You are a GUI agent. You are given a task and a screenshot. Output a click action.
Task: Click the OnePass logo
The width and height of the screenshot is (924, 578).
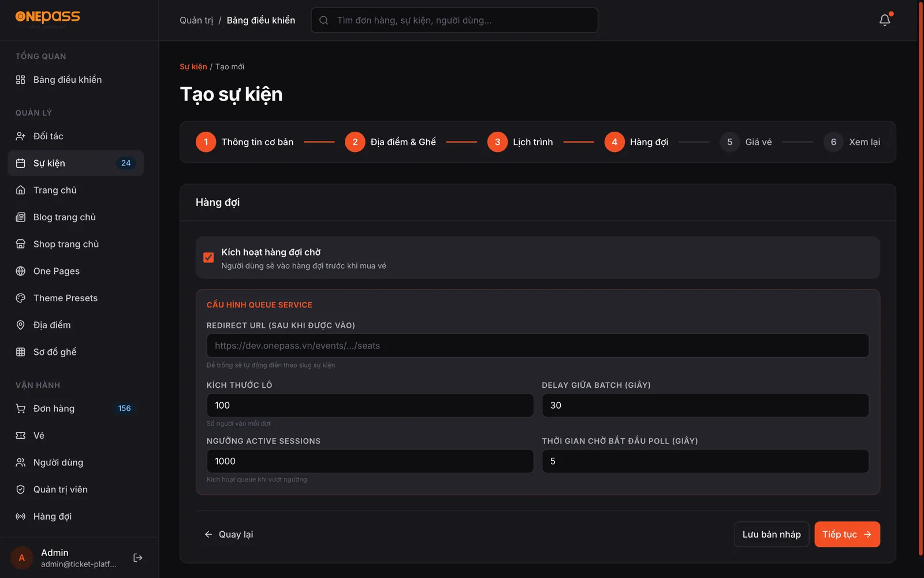[47, 18]
